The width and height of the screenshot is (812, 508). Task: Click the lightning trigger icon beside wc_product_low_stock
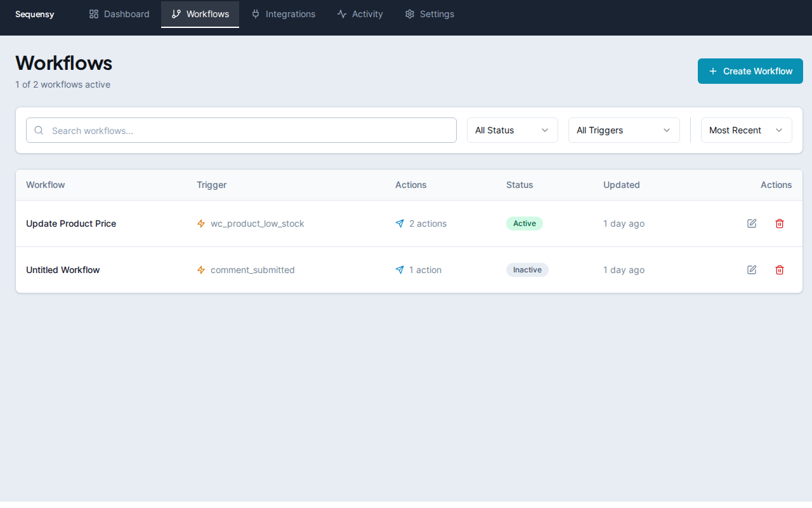click(201, 224)
